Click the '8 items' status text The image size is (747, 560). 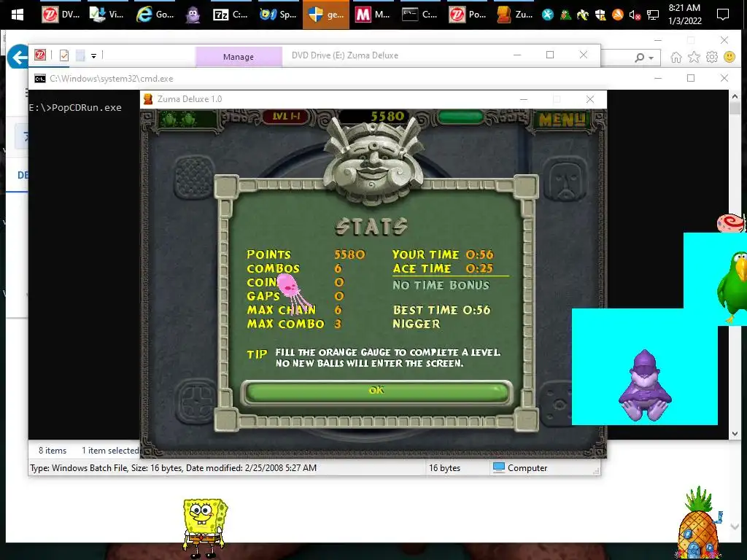click(x=53, y=451)
